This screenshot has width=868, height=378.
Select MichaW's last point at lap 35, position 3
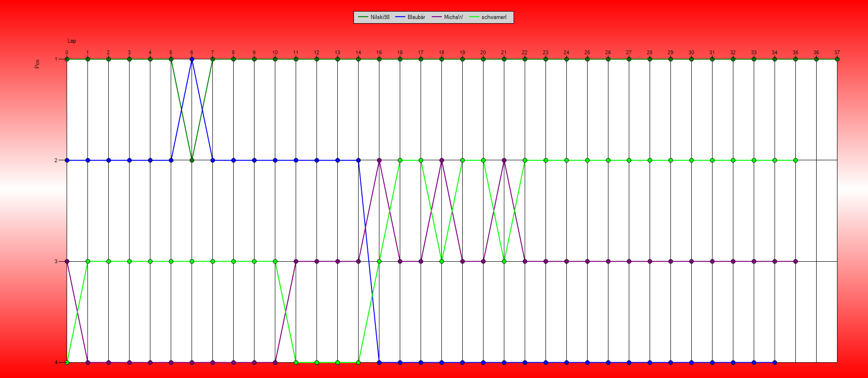pos(795,261)
